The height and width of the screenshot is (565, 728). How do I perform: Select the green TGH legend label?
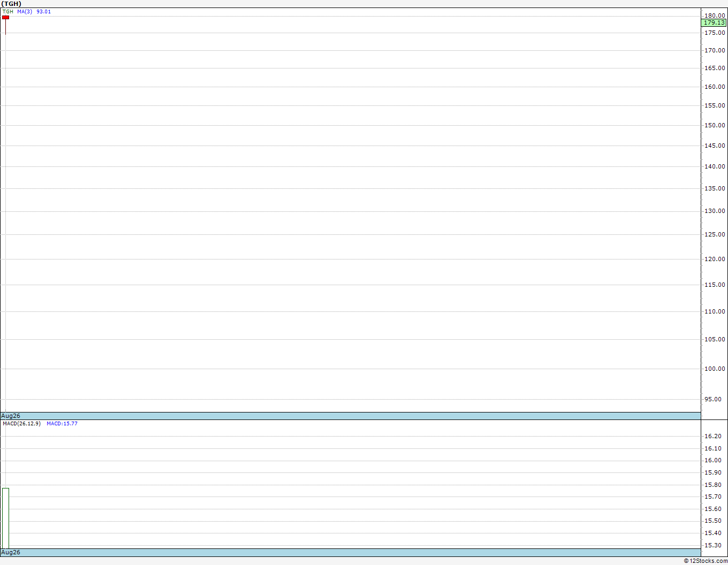click(x=7, y=11)
